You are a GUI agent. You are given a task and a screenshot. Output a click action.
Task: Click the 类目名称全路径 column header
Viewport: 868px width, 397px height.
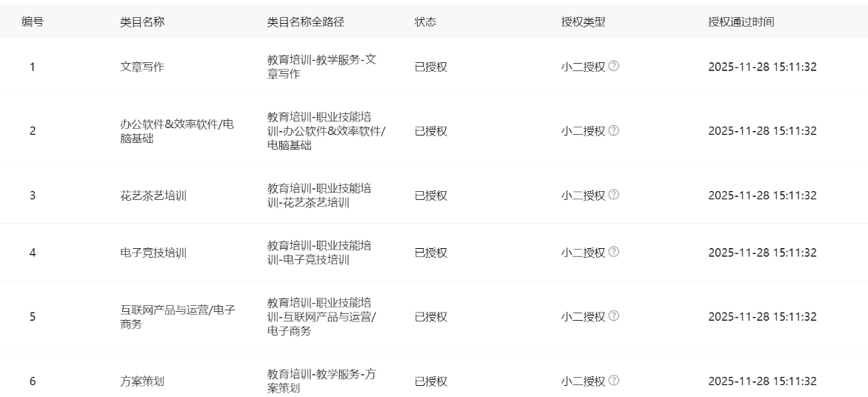point(305,22)
